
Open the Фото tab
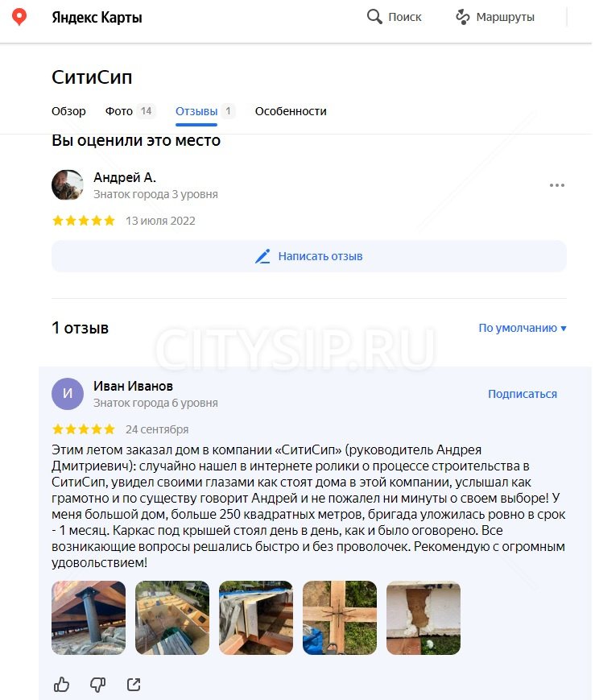point(130,111)
